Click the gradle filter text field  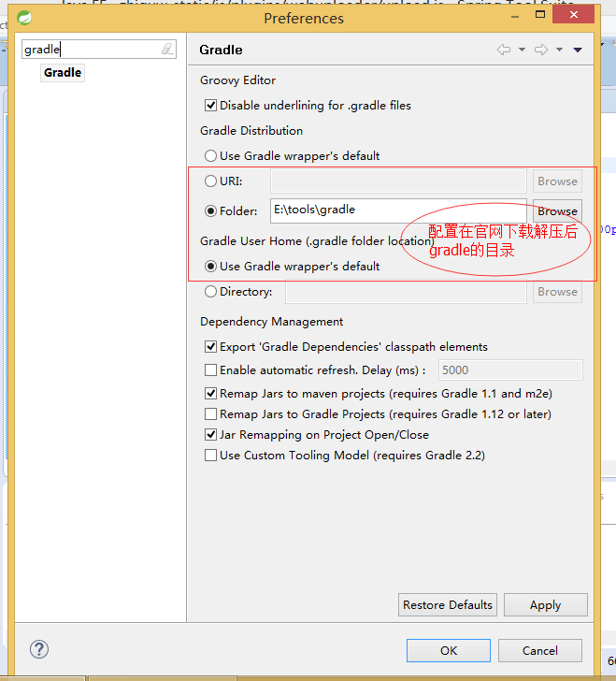click(99, 49)
